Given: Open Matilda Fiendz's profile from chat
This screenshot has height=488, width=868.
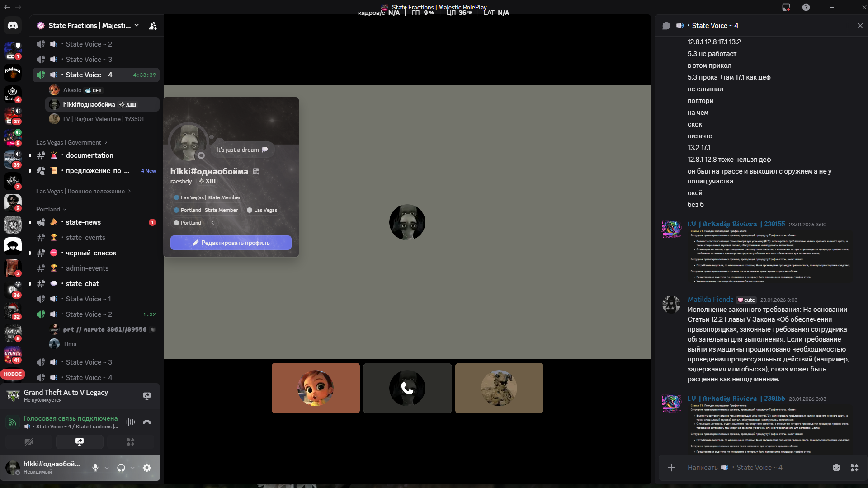Looking at the screenshot, I should click(710, 300).
